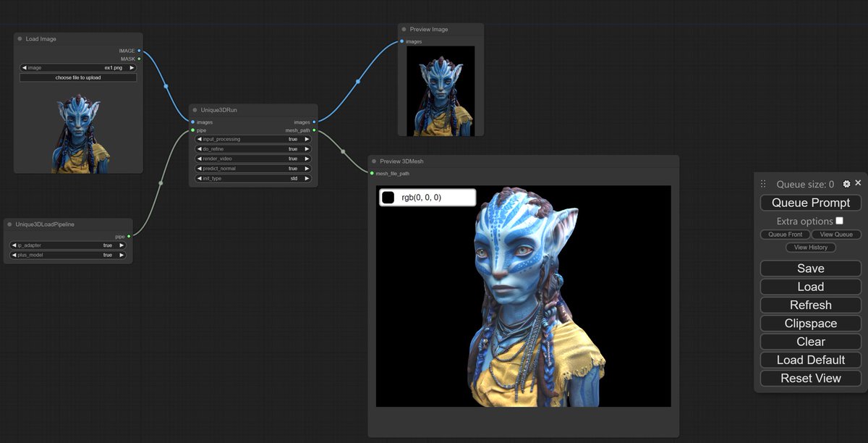Collapse the Preview Image node via its title dot
This screenshot has height=443, width=868.
[404, 30]
